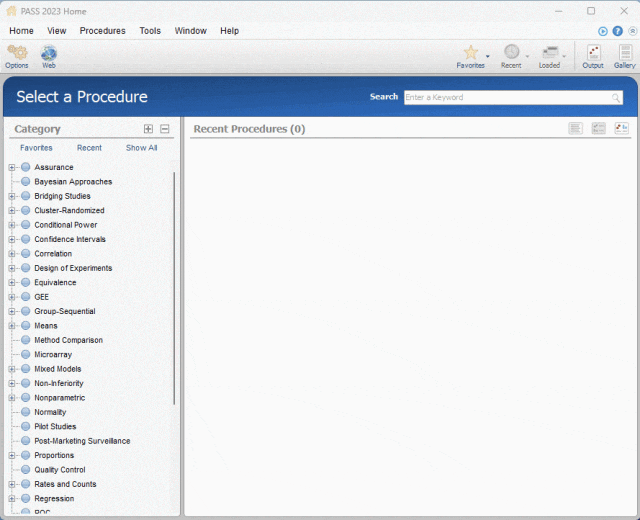Click the Recent category link
The height and width of the screenshot is (520, 640).
click(89, 148)
